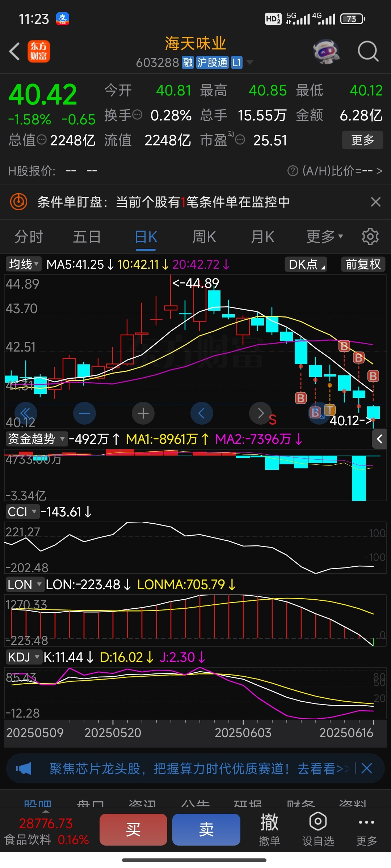This screenshot has height=868, width=391.
Task: Tap the date label 20250603
Action: click(243, 733)
